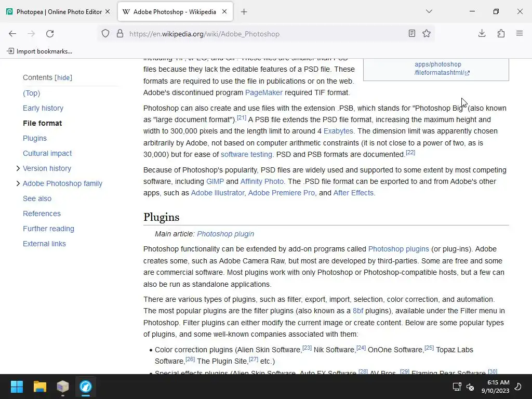
Task: Open citation reference [23]
Action: coord(307,348)
